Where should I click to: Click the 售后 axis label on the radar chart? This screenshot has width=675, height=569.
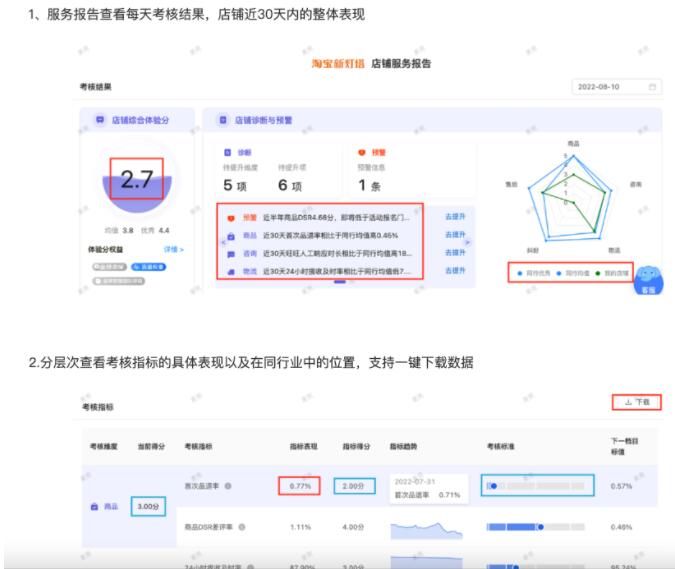coord(511,184)
